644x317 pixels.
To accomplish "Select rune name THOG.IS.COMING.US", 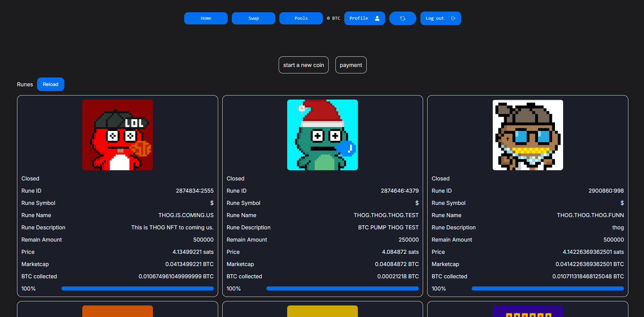I will tap(186, 215).
